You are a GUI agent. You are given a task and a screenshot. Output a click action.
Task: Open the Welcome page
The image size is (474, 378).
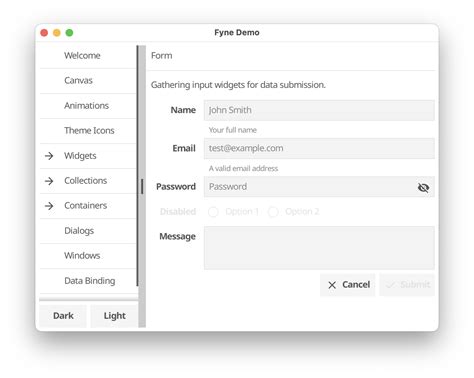(x=88, y=56)
